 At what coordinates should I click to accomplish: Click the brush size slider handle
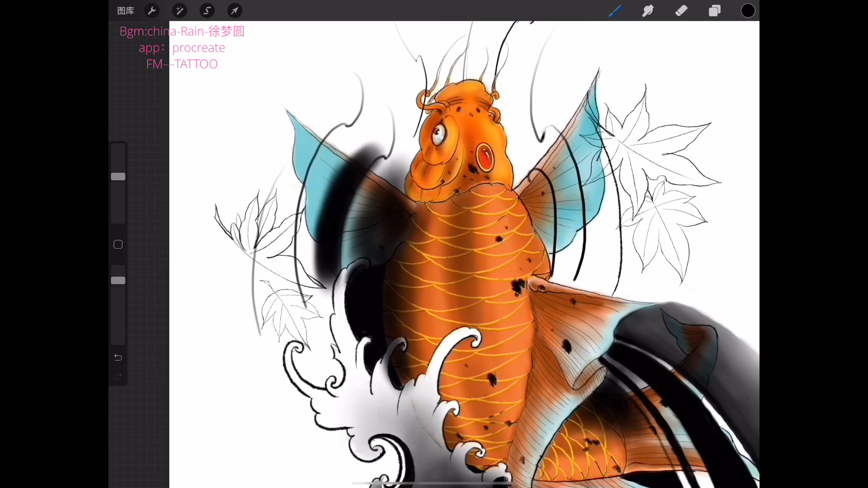(118, 177)
